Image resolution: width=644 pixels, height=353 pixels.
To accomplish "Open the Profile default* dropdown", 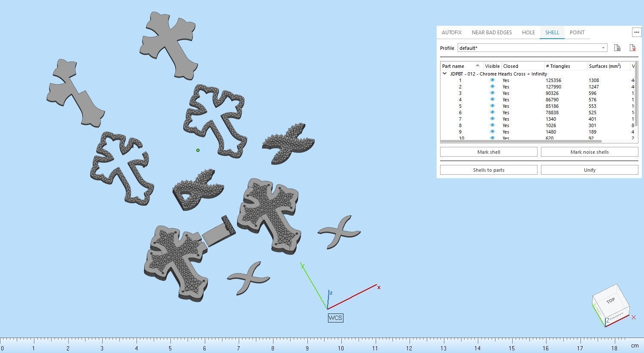I will tap(532, 48).
